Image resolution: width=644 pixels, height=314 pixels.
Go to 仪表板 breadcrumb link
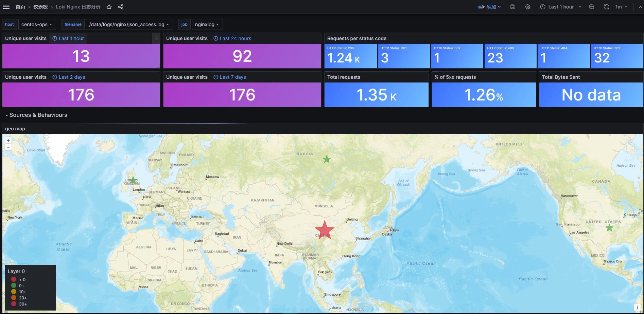(x=40, y=7)
